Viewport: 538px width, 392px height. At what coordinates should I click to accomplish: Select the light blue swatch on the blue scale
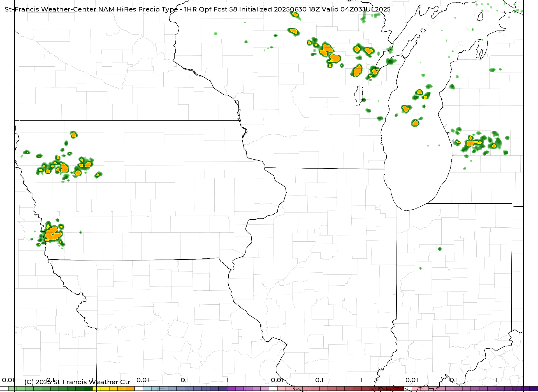(147, 389)
